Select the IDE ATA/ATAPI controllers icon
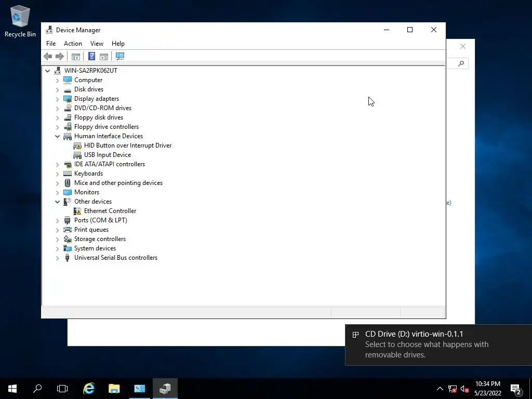Viewport: 532px width, 399px height. coord(68,164)
